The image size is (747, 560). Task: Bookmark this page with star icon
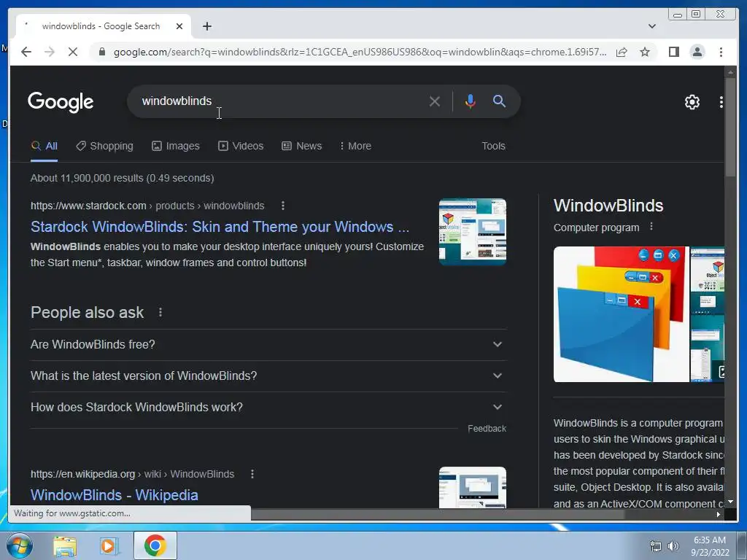645,52
